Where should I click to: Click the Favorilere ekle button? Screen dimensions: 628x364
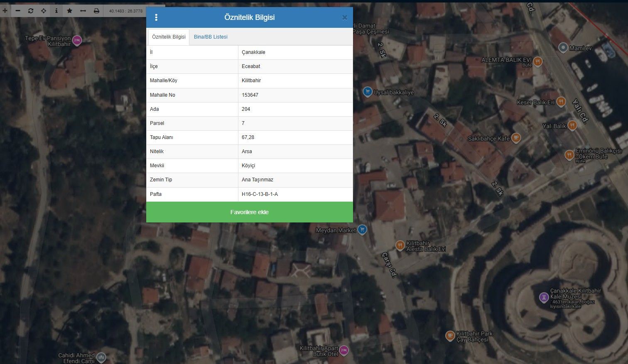250,212
